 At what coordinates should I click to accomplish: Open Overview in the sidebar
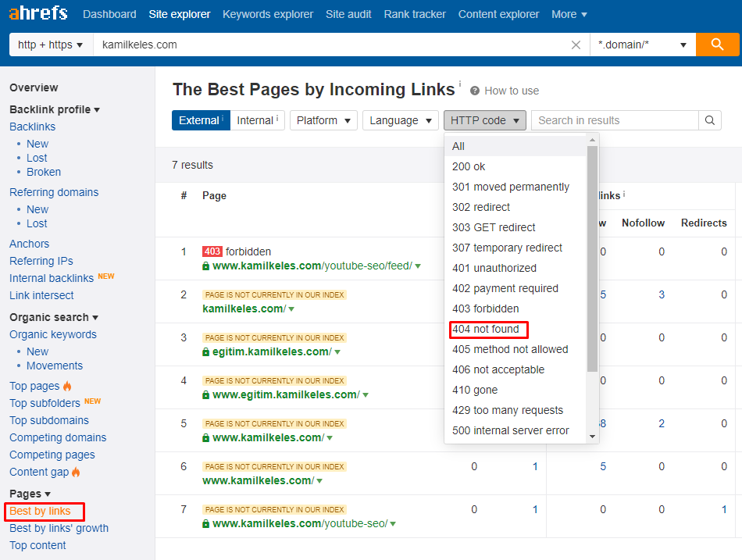click(x=34, y=87)
